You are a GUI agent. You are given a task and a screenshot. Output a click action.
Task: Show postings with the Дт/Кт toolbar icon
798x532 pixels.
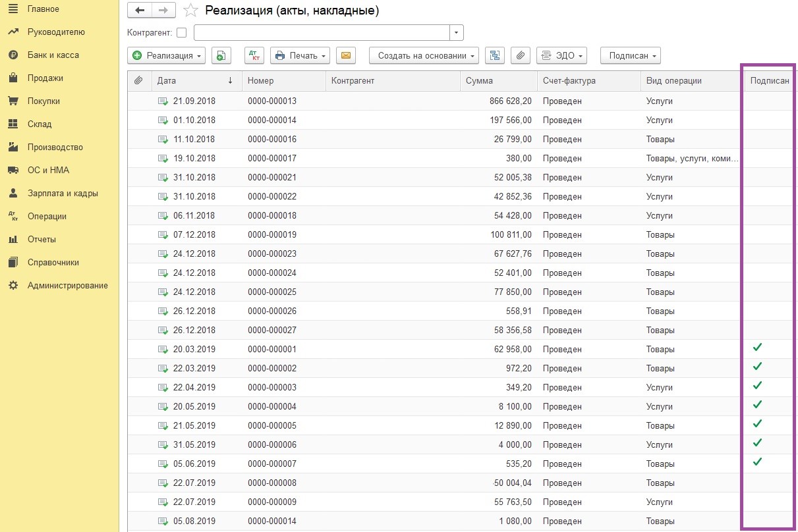pyautogui.click(x=254, y=56)
